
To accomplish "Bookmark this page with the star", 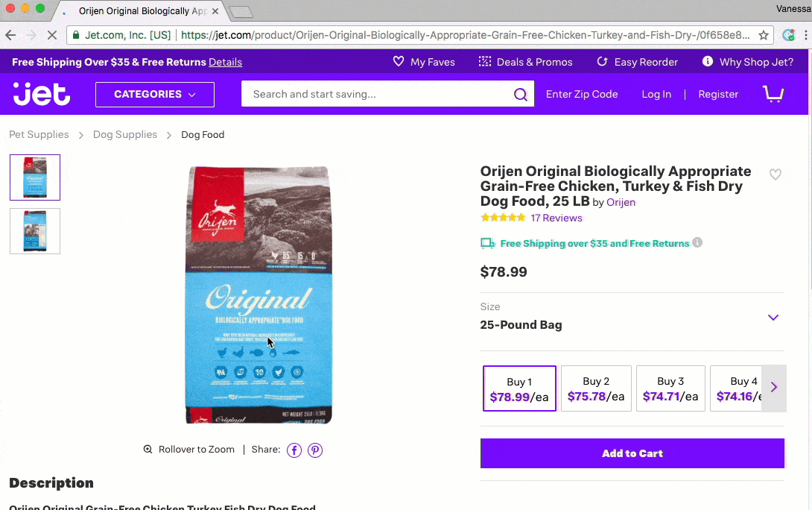I will coord(764,35).
